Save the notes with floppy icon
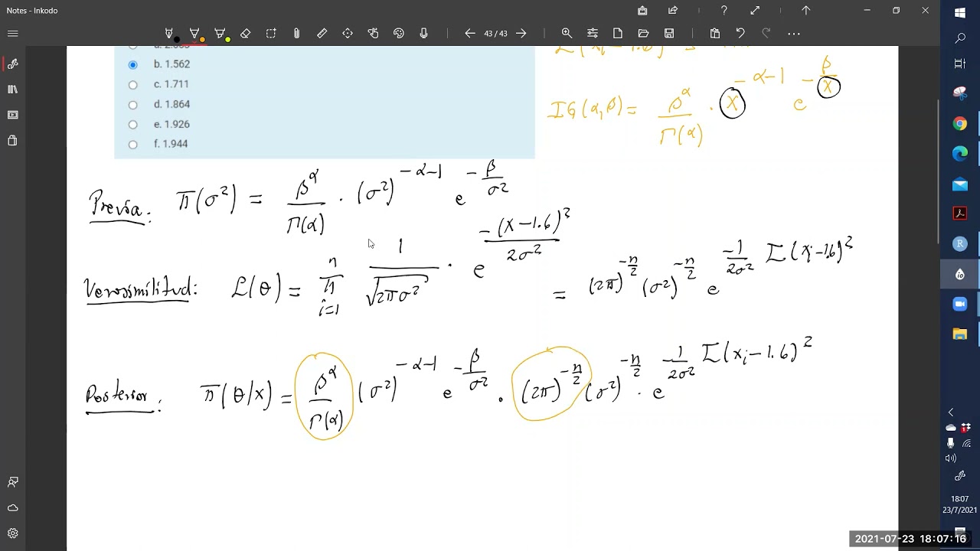This screenshot has height=551, width=980. click(x=669, y=34)
